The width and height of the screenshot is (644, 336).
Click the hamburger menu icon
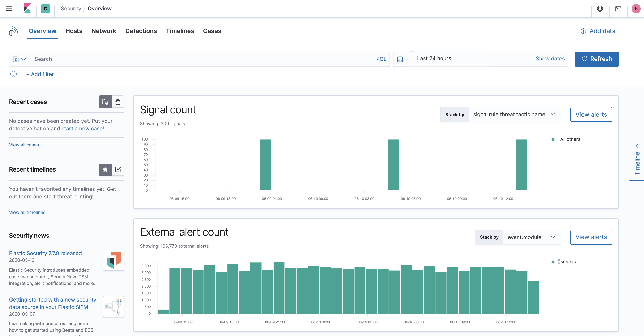click(x=9, y=9)
